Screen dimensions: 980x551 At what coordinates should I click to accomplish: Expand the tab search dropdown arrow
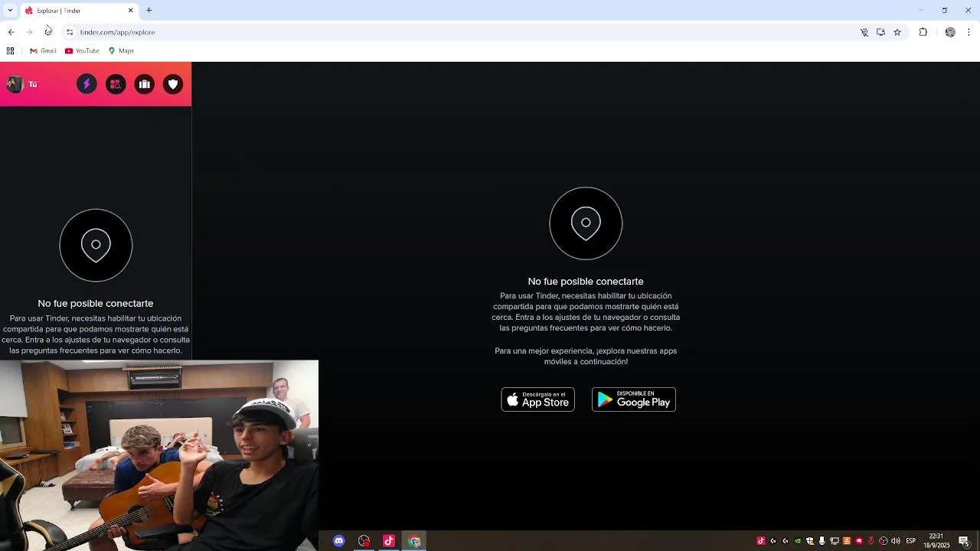coord(10,10)
